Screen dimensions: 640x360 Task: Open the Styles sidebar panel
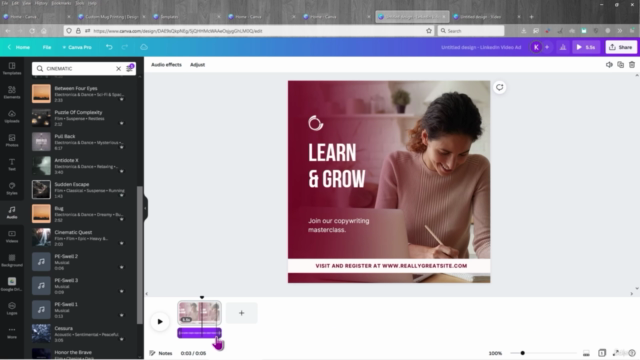tap(12, 189)
